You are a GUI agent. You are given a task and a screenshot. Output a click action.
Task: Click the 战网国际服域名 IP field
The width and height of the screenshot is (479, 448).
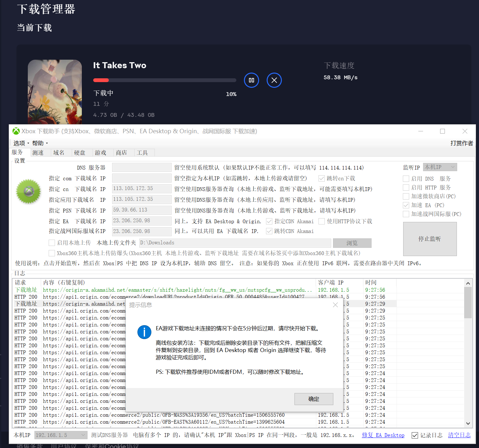coord(142,231)
